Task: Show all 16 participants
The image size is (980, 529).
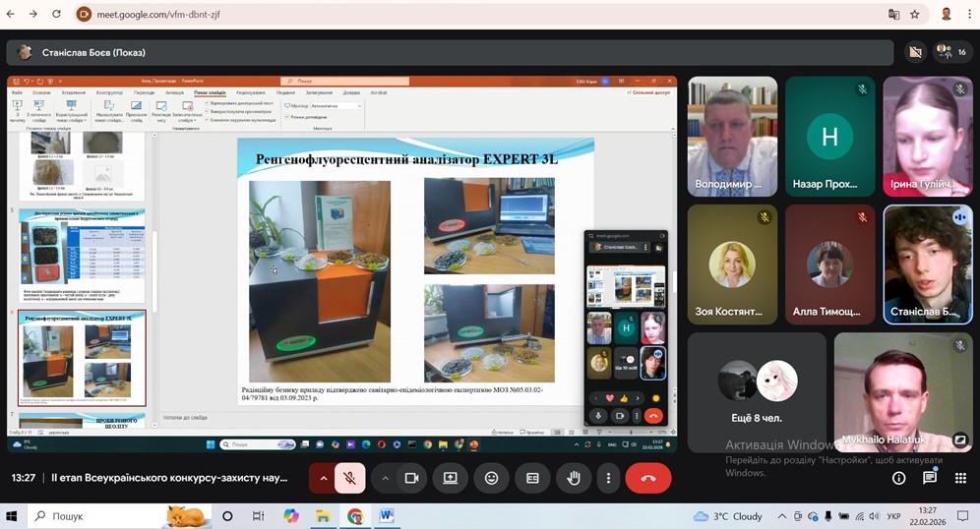Action: [x=950, y=52]
